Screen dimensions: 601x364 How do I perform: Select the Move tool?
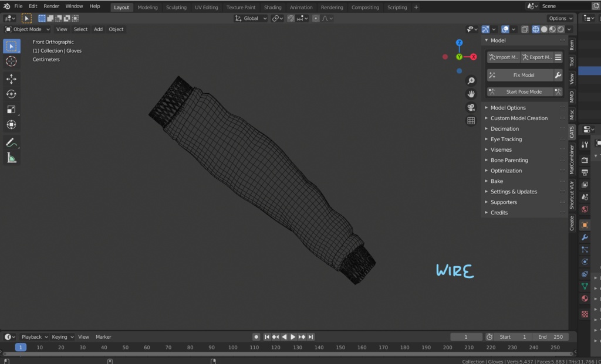(x=12, y=79)
